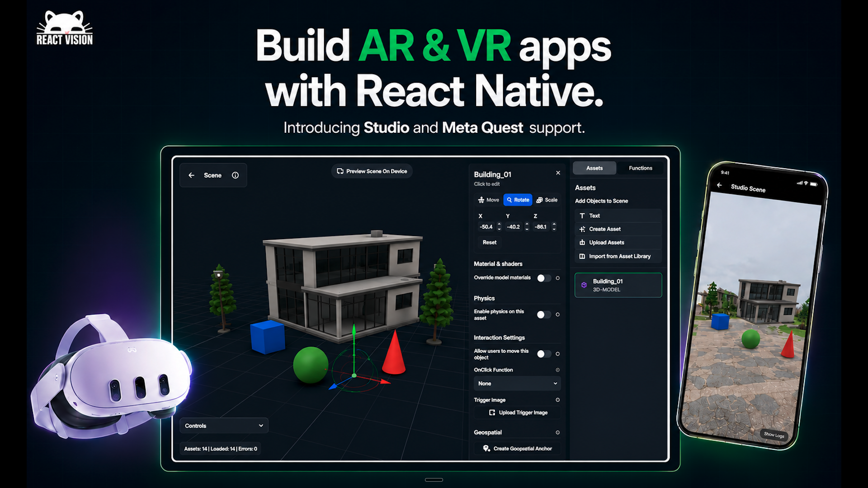Increase the X value with the up stepper

pos(499,225)
